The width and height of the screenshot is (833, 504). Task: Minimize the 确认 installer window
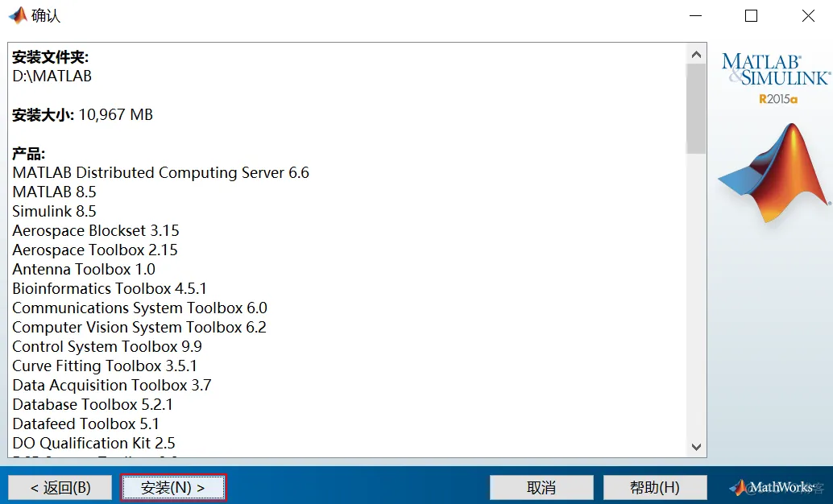click(x=695, y=16)
